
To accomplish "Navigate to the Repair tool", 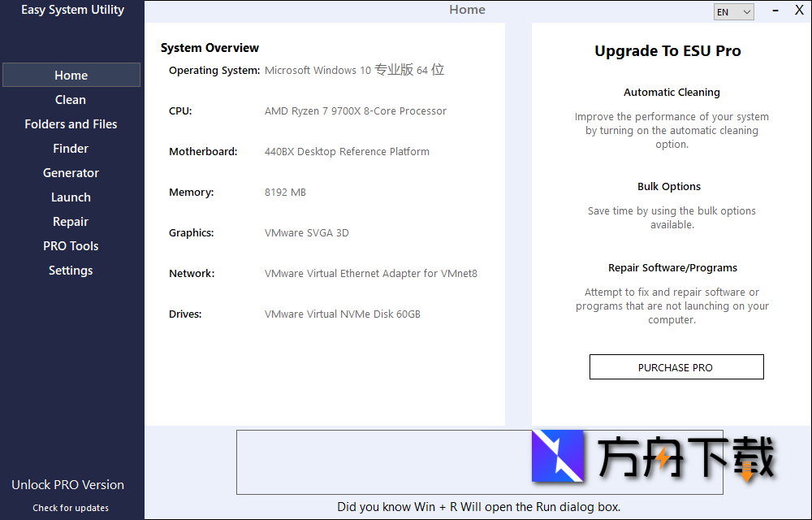I will (70, 221).
